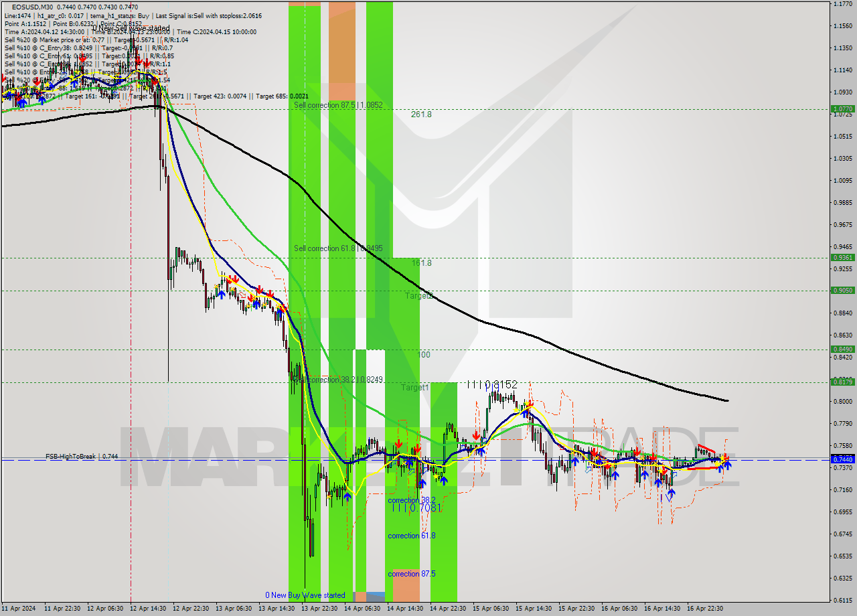This screenshot has height=616, width=857.
Task: Click the 'I I I 0.8152' swing high label
Action: pos(492,385)
